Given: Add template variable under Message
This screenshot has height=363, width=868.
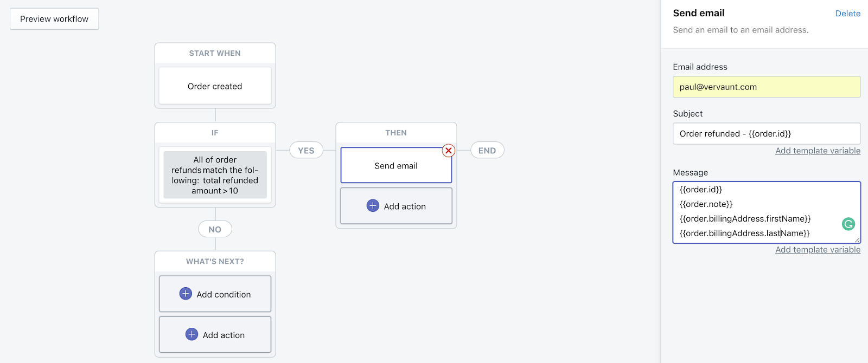Looking at the screenshot, I should coord(818,250).
